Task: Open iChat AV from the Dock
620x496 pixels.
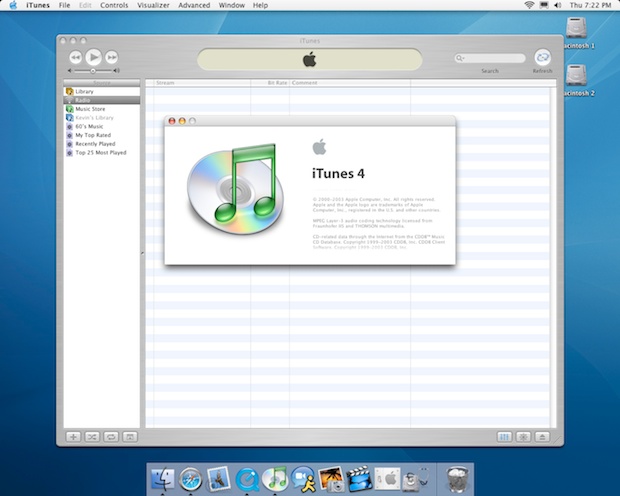Action: click(303, 479)
